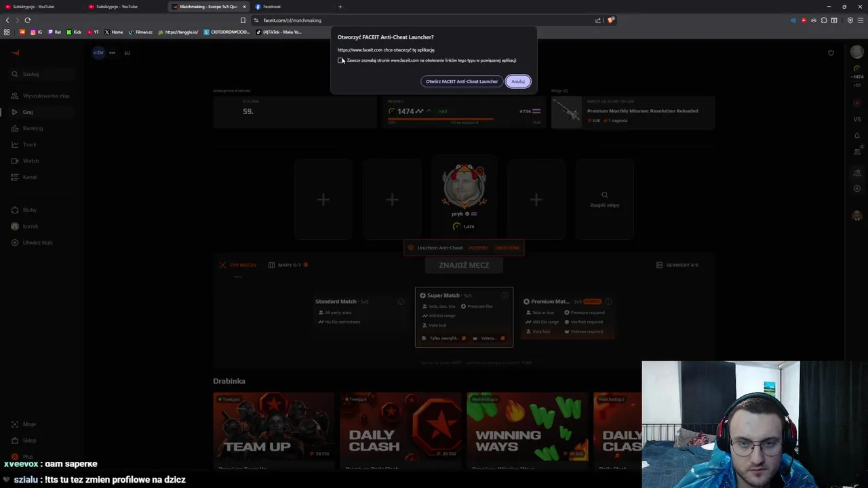Open the profile avatar at top right
The image size is (868, 488).
[x=857, y=53]
